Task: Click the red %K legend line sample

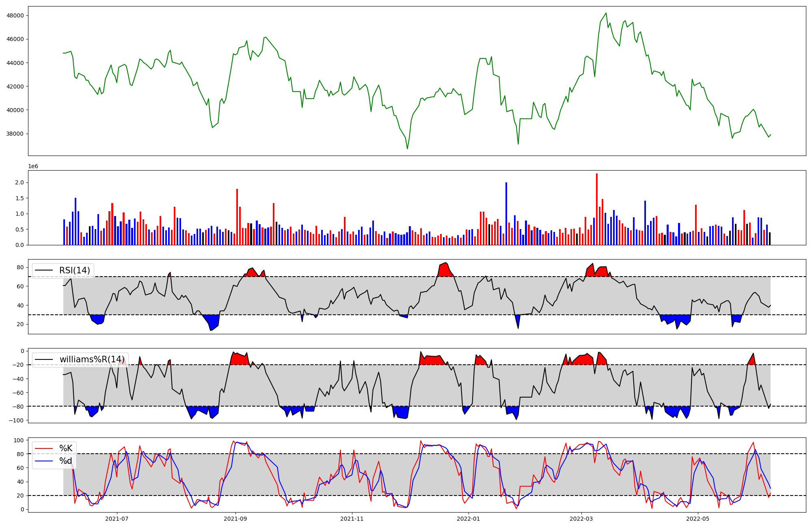Action: (44, 448)
